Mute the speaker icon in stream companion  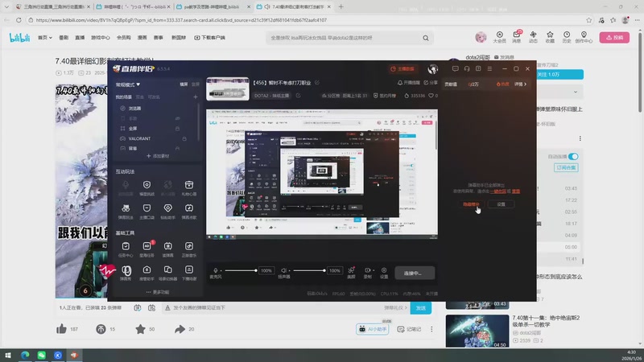[x=283, y=270]
